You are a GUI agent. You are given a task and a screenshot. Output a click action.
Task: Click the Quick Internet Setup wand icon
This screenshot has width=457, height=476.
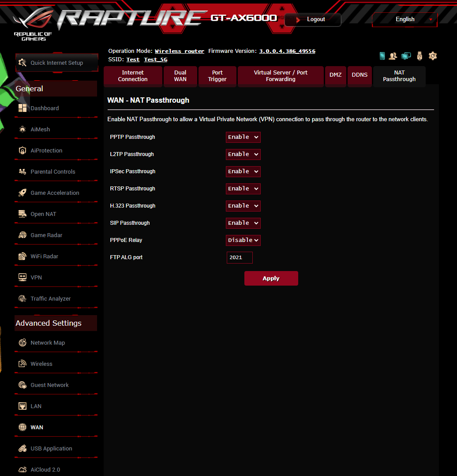coord(22,63)
